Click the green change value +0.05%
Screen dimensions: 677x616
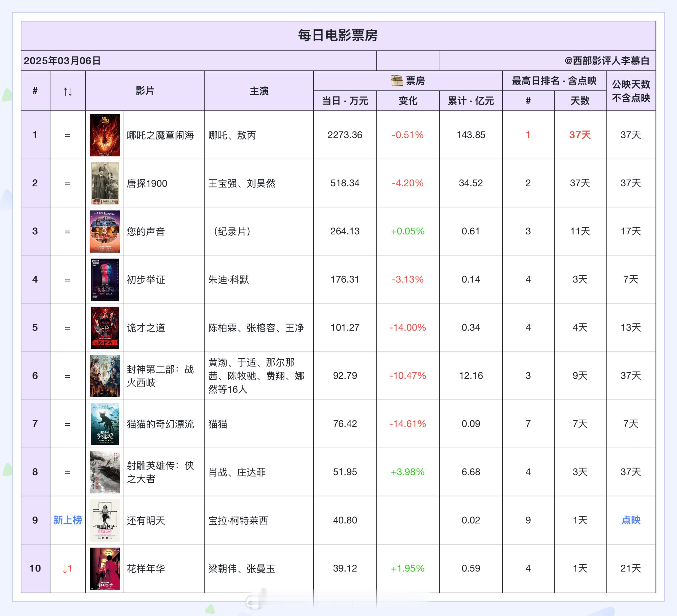(x=408, y=231)
